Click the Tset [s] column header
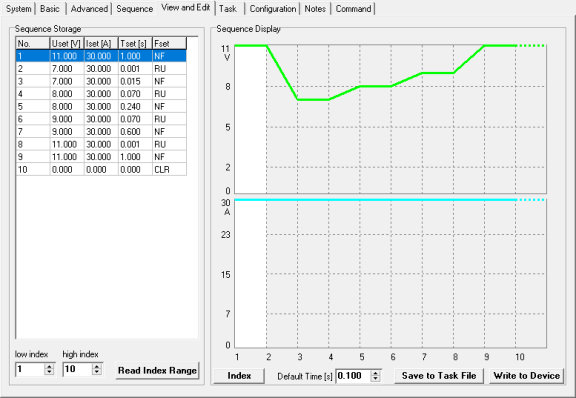This screenshot has width=576, height=398. [135, 43]
